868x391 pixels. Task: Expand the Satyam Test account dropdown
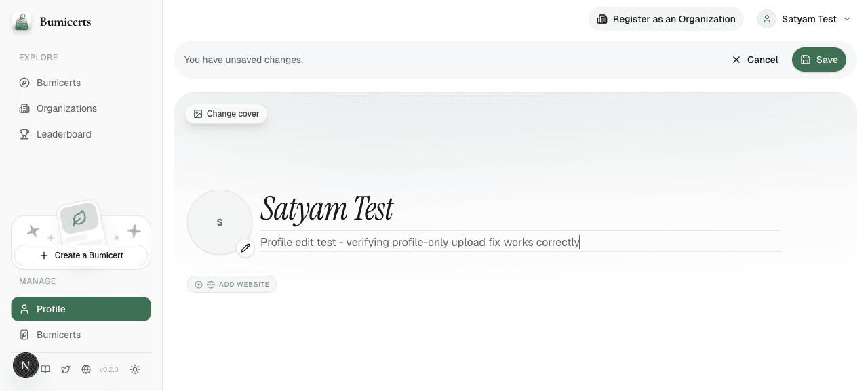click(x=805, y=19)
